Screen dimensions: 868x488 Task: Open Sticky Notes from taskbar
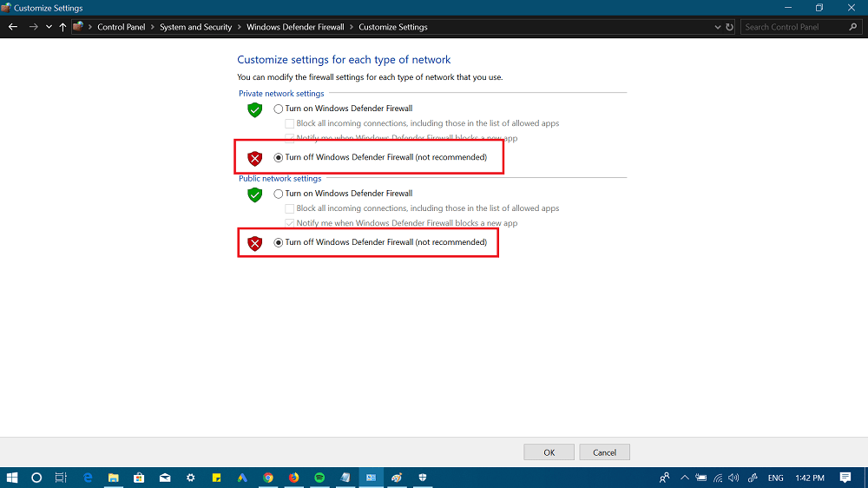tap(216, 478)
